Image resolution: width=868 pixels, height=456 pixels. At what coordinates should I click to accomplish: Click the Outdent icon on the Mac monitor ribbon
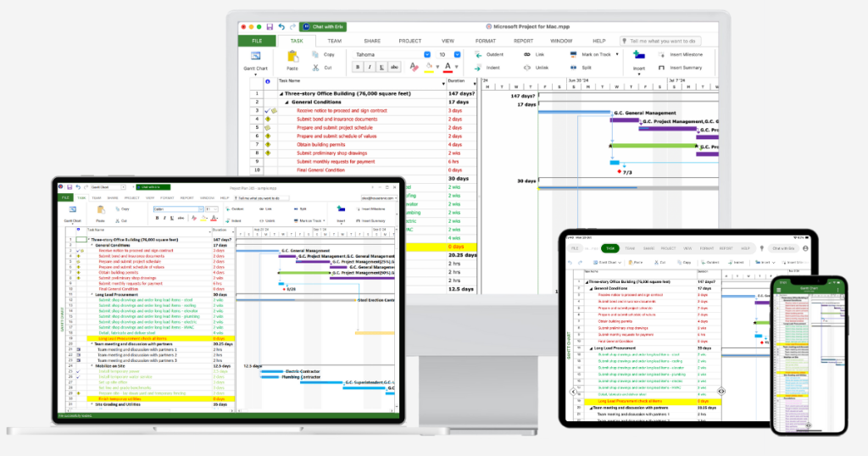coord(478,54)
